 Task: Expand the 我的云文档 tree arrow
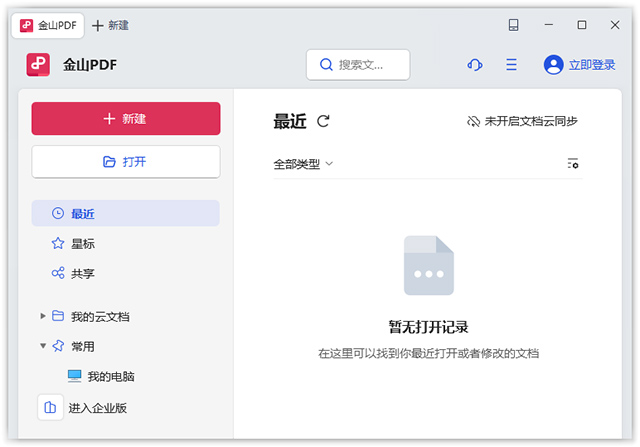(x=42, y=316)
